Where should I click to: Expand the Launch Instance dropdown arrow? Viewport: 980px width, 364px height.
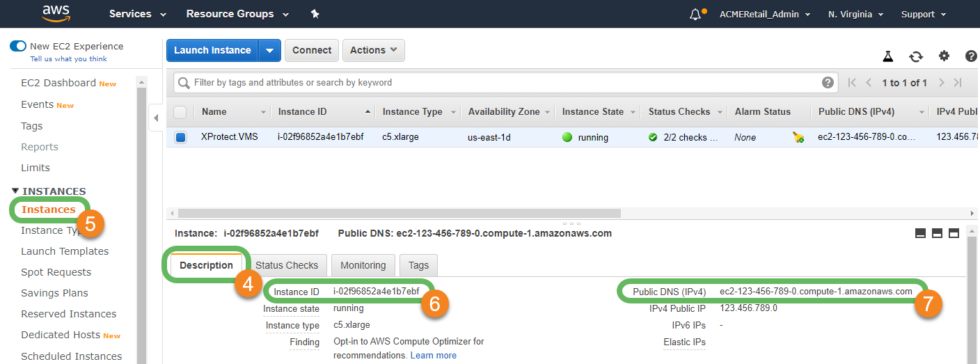(x=270, y=50)
